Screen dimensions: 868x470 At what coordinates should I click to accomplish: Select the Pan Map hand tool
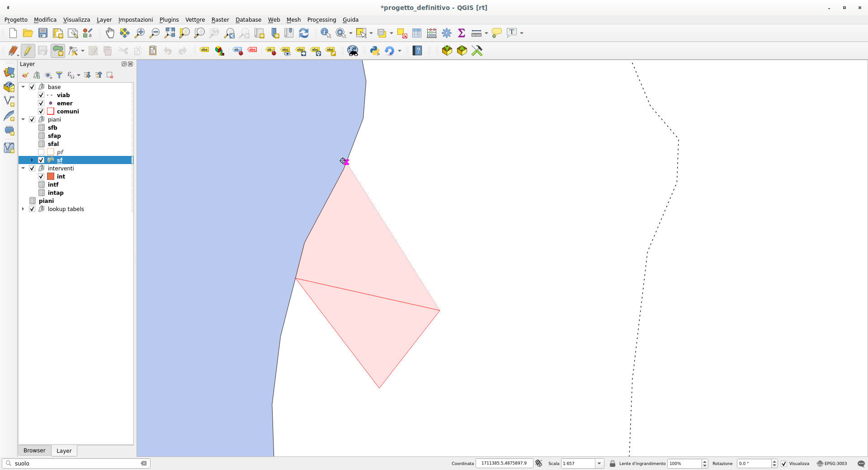[110, 33]
